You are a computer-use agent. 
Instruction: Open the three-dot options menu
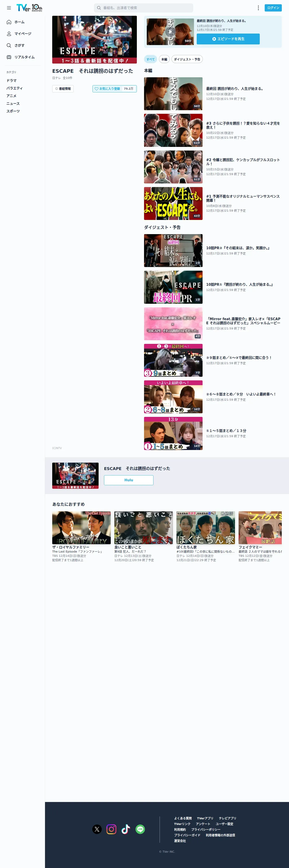(x=258, y=8)
